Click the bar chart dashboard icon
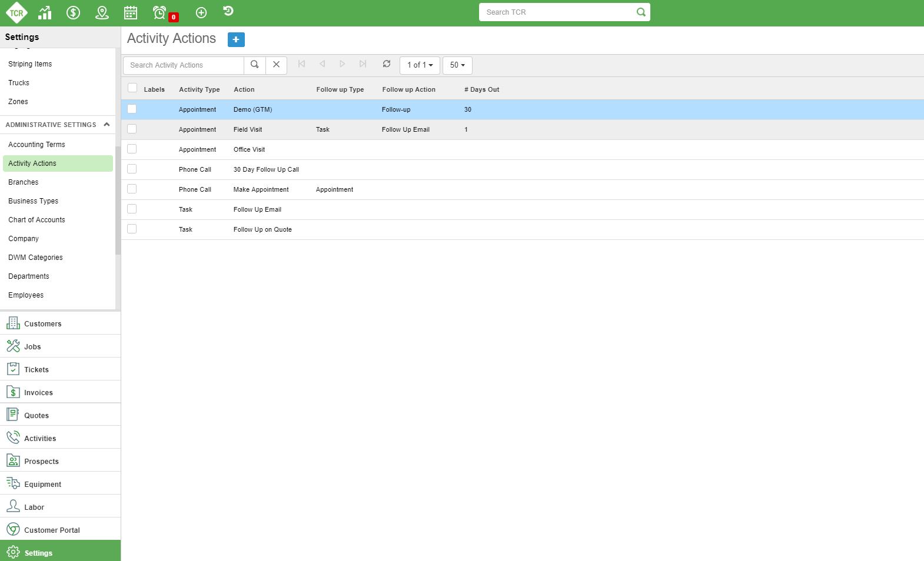 point(45,12)
